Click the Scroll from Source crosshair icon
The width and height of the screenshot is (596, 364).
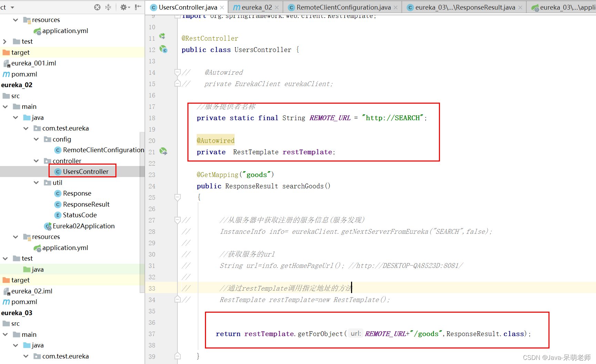[97, 7]
